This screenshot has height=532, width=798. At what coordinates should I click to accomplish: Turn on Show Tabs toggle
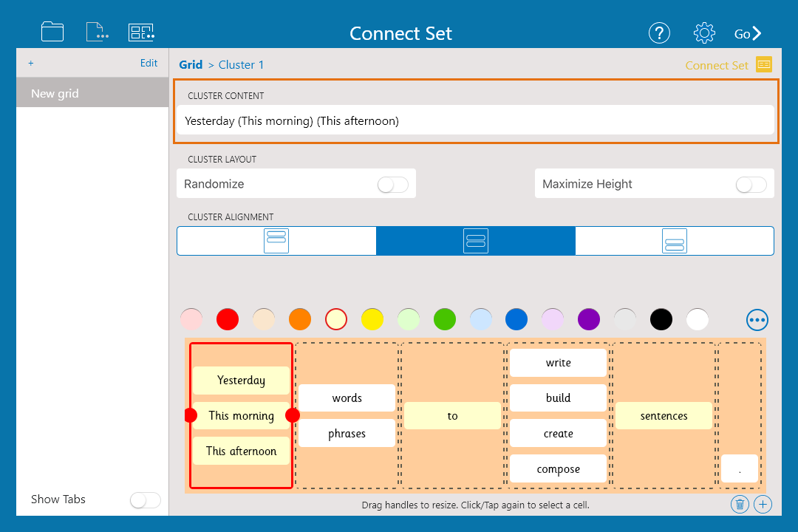tap(145, 500)
